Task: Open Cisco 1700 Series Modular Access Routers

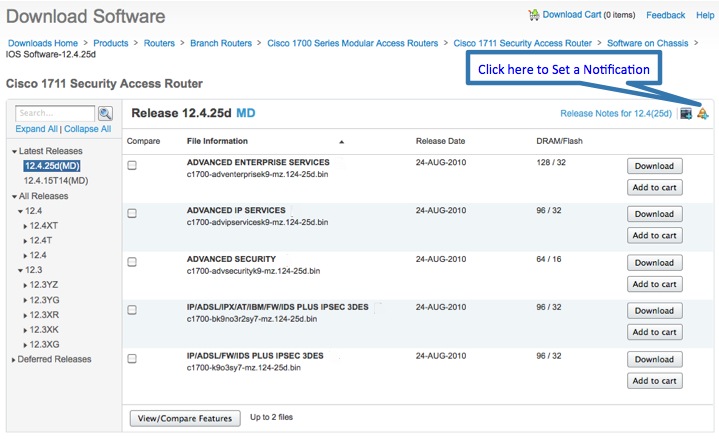Action: coord(353,43)
